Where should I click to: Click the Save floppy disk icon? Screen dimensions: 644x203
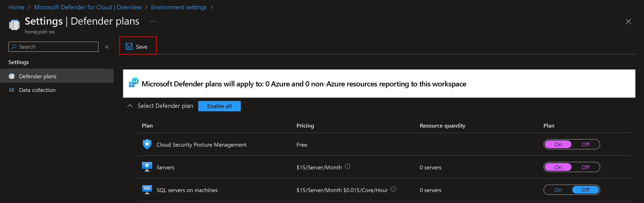(129, 47)
